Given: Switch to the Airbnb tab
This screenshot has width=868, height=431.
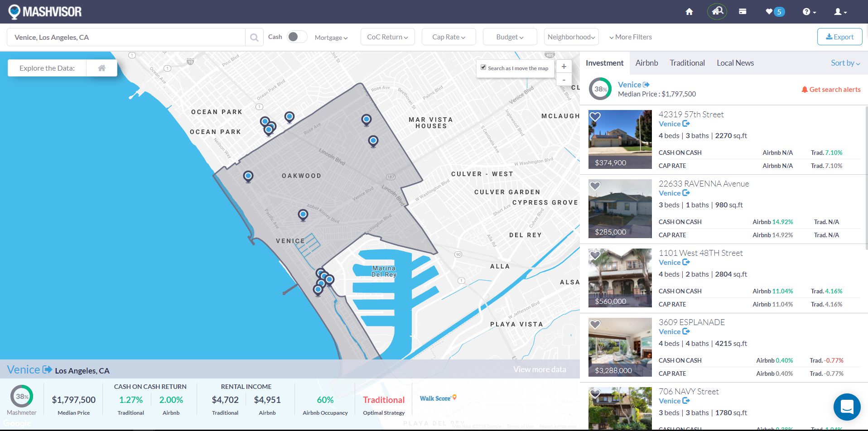Looking at the screenshot, I should point(646,63).
